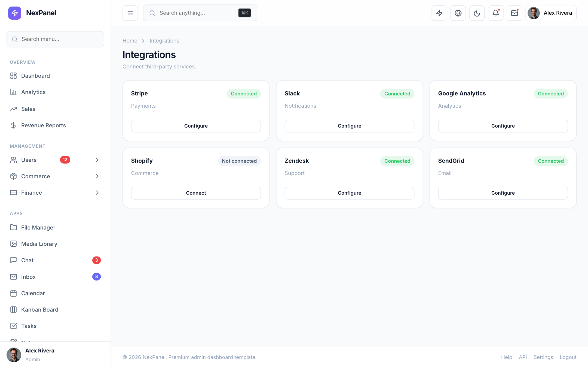
Task: Click the Commerce box icon
Action: point(14,176)
